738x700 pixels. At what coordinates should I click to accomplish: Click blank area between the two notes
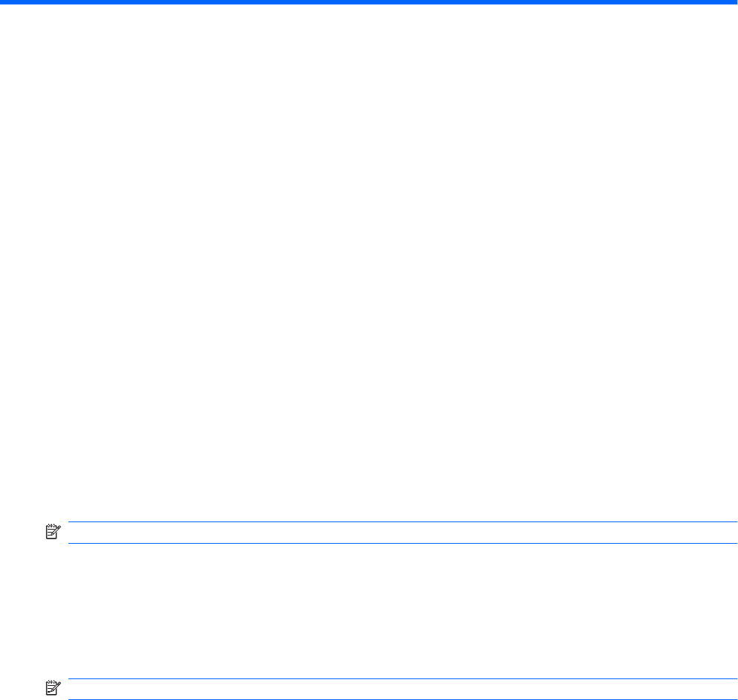point(369,611)
